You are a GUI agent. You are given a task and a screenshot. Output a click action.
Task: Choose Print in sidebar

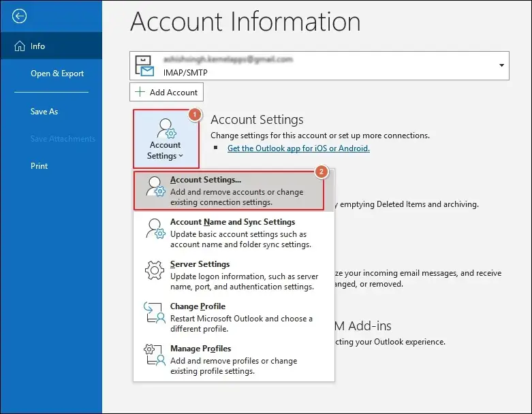tap(39, 165)
